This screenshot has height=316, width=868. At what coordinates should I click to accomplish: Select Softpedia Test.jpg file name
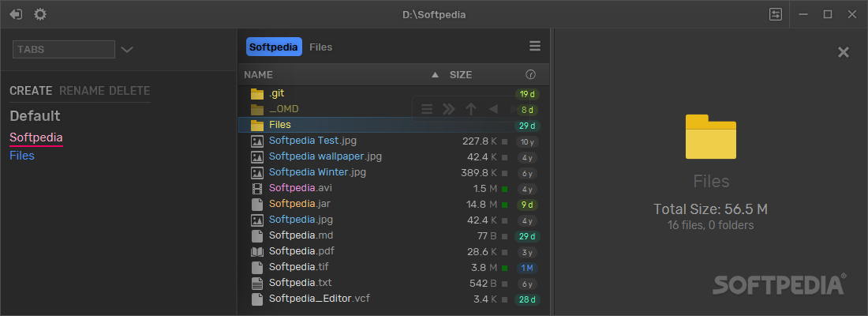point(311,141)
